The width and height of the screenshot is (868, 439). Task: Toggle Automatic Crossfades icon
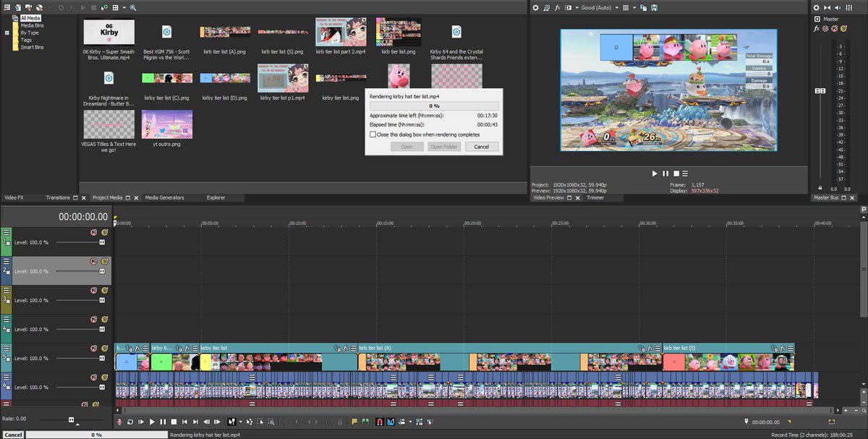391,422
